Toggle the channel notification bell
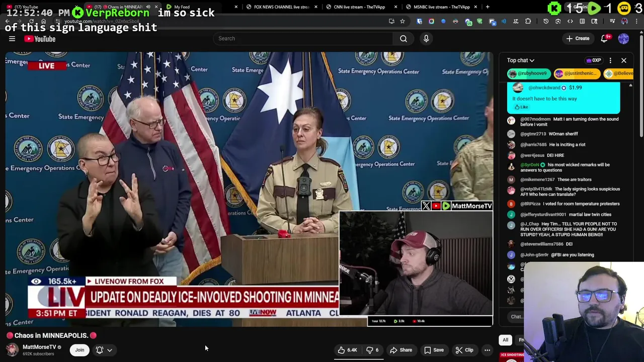This screenshot has height=362, width=644. click(x=100, y=350)
